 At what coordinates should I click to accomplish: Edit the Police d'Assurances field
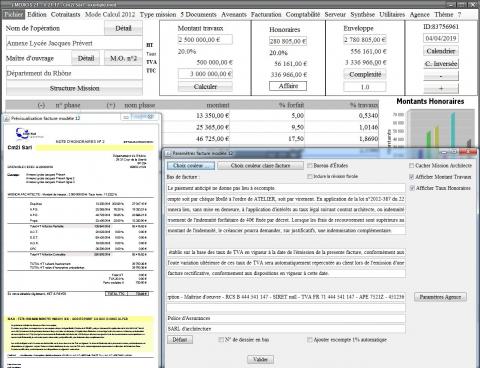pyautogui.click(x=286, y=318)
